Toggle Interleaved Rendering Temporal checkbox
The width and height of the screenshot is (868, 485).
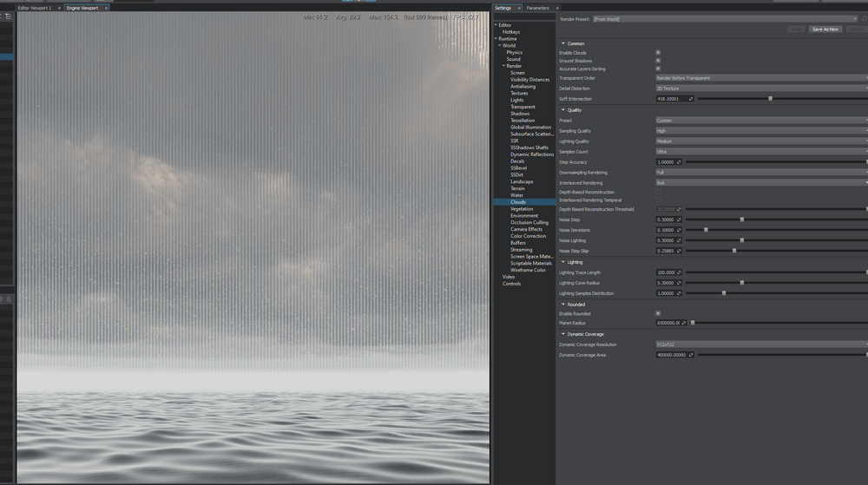tap(658, 200)
